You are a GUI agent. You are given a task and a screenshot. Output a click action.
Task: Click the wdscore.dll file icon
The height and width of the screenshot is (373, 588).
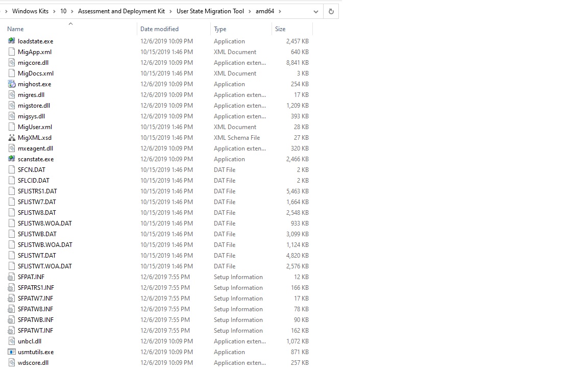[x=11, y=362]
